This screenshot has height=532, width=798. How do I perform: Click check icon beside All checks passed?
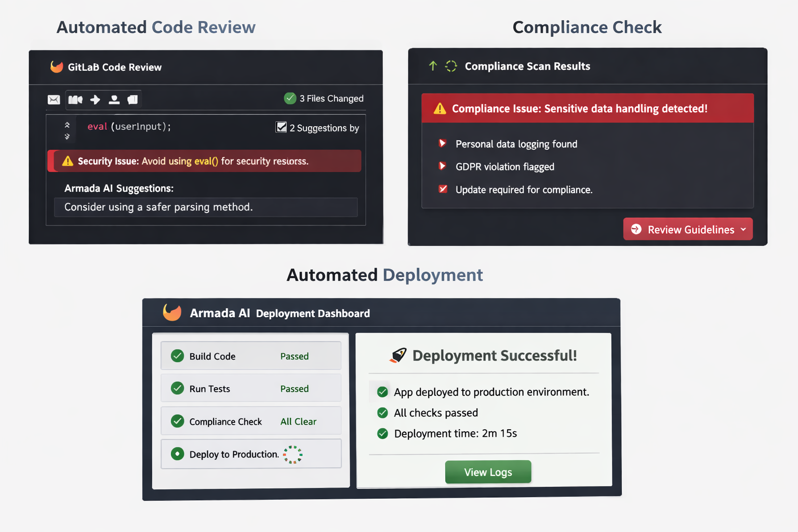click(383, 413)
